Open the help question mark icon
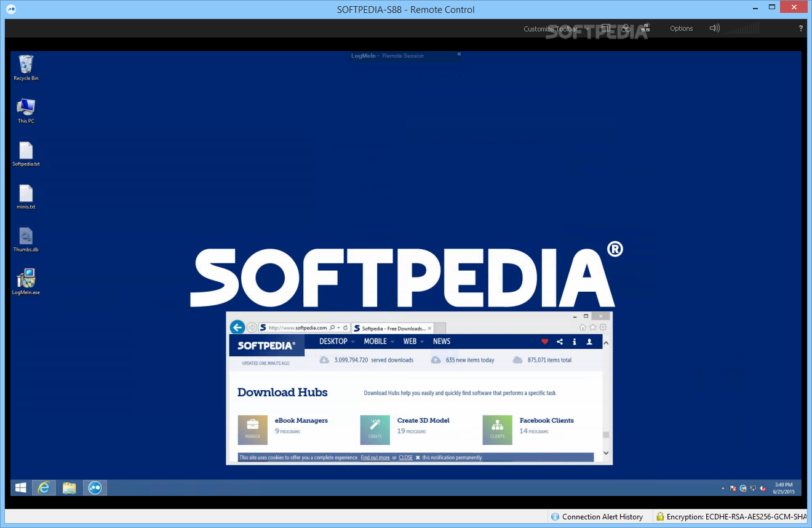The width and height of the screenshot is (812, 528). pyautogui.click(x=801, y=29)
